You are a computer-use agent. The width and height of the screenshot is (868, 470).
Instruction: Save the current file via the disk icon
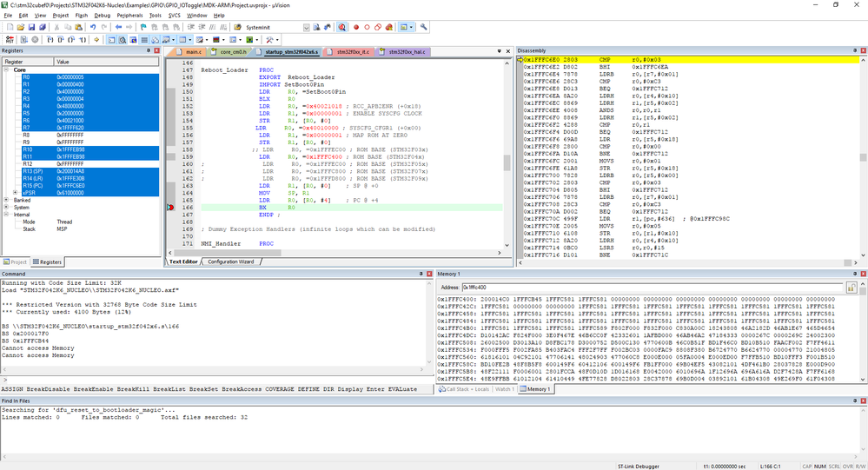point(31,27)
